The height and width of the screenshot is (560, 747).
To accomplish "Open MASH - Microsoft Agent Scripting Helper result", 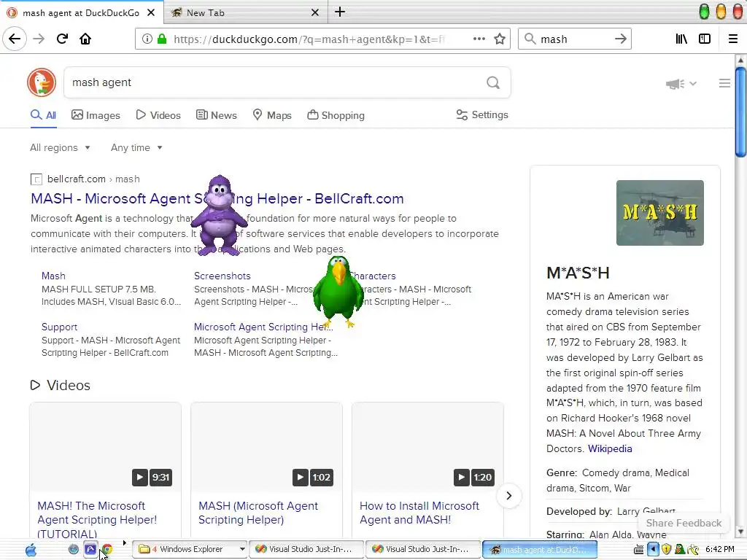I will [217, 198].
